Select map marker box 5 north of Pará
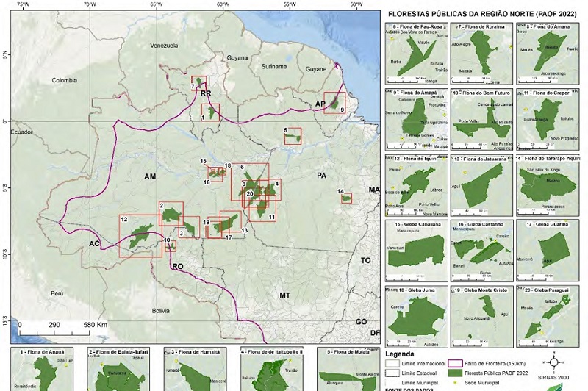Image resolution: width=588 pixels, height=391 pixels. 293,136
